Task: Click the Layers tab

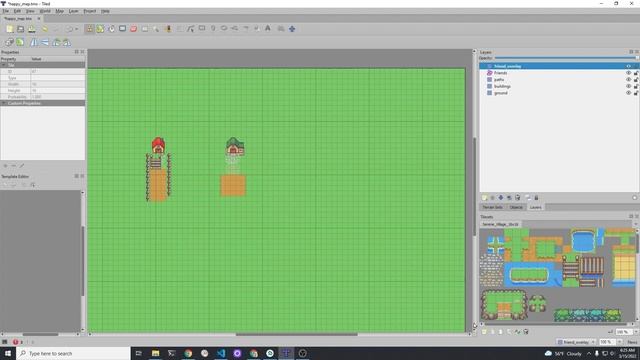Action: (x=536, y=207)
